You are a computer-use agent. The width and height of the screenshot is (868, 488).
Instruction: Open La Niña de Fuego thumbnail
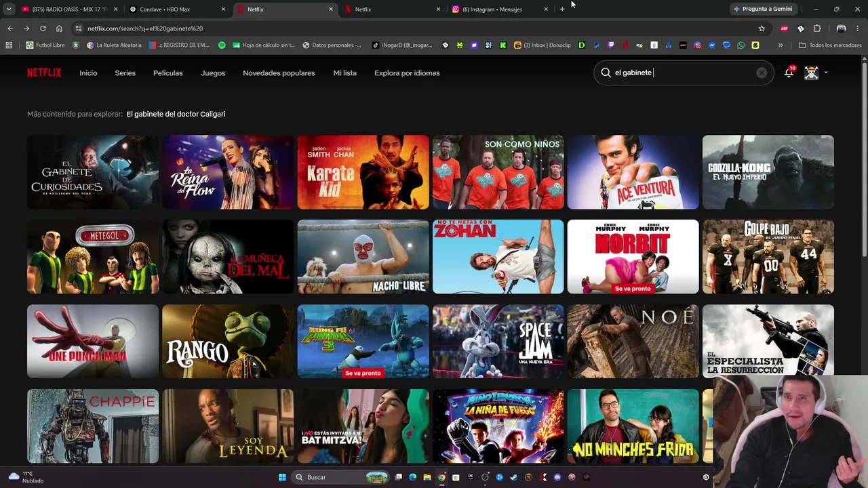[498, 426]
